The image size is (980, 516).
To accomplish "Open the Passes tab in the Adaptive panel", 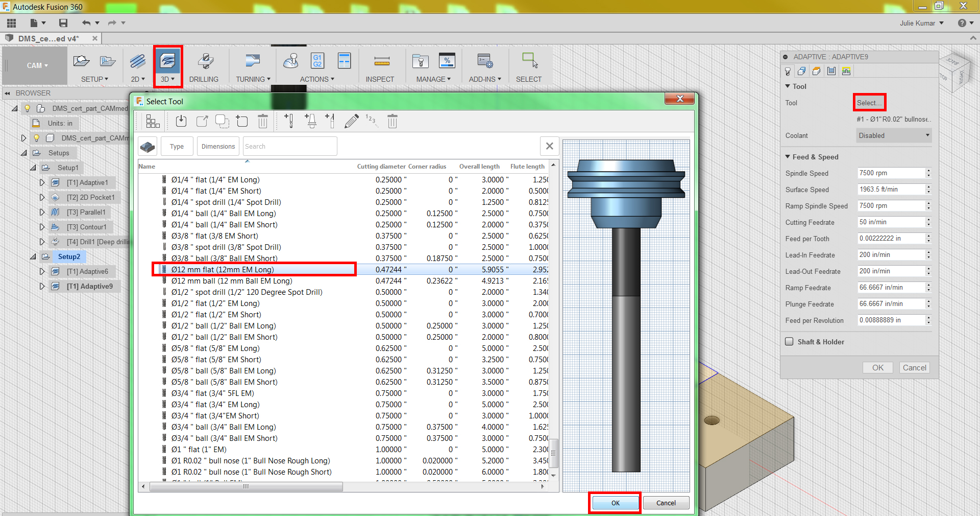I will pos(831,72).
